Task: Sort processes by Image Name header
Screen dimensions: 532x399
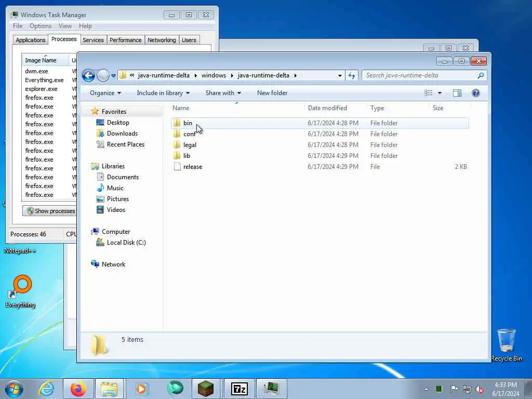Action: coord(45,60)
